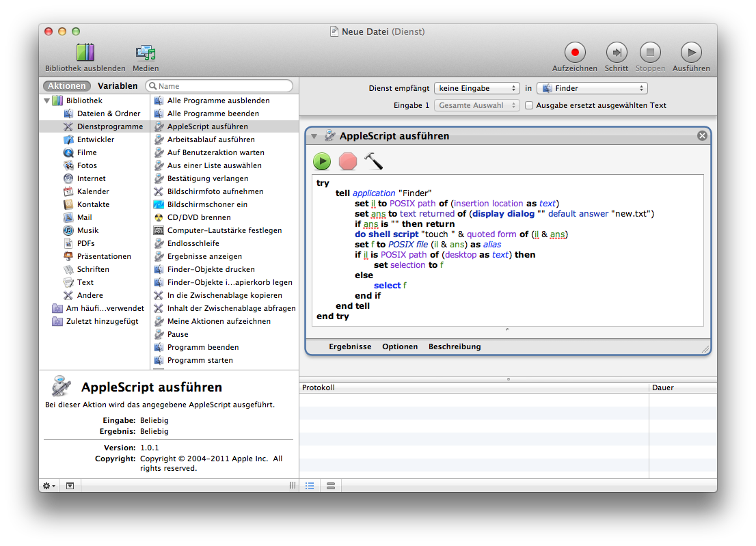This screenshot has height=546, width=756.
Task: Click the Protokoll column header
Action: 474,388
